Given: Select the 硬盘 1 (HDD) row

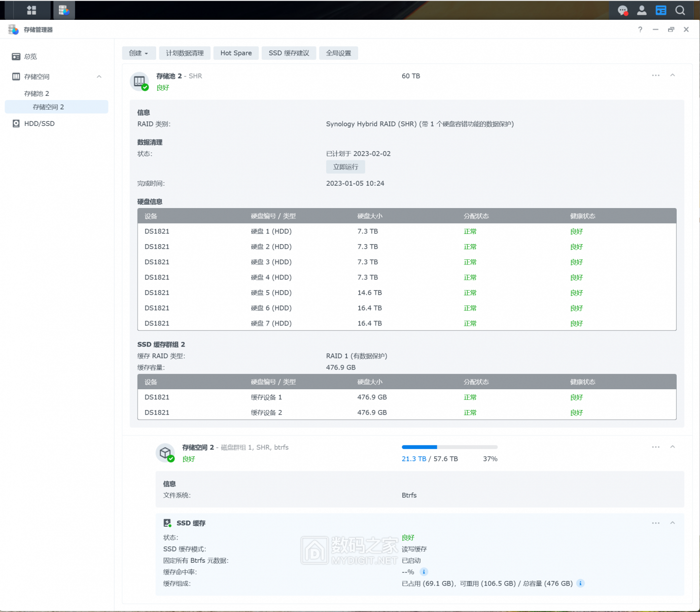Looking at the screenshot, I should click(x=407, y=231).
